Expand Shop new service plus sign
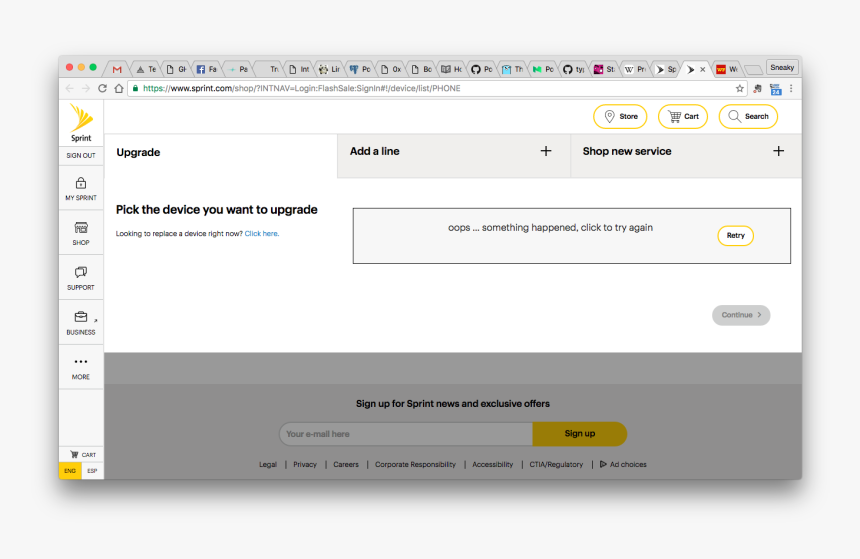Screen dimensions: 860x559 tap(778, 151)
